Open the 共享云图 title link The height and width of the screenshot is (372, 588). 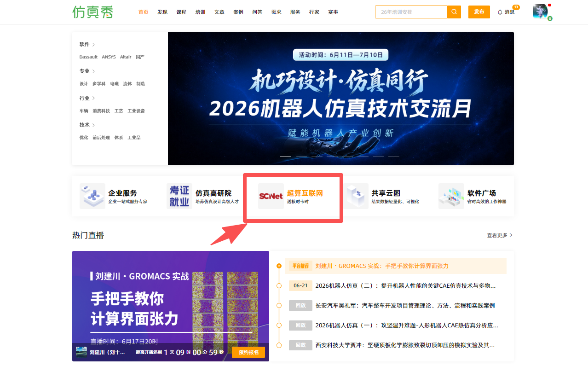(x=386, y=193)
